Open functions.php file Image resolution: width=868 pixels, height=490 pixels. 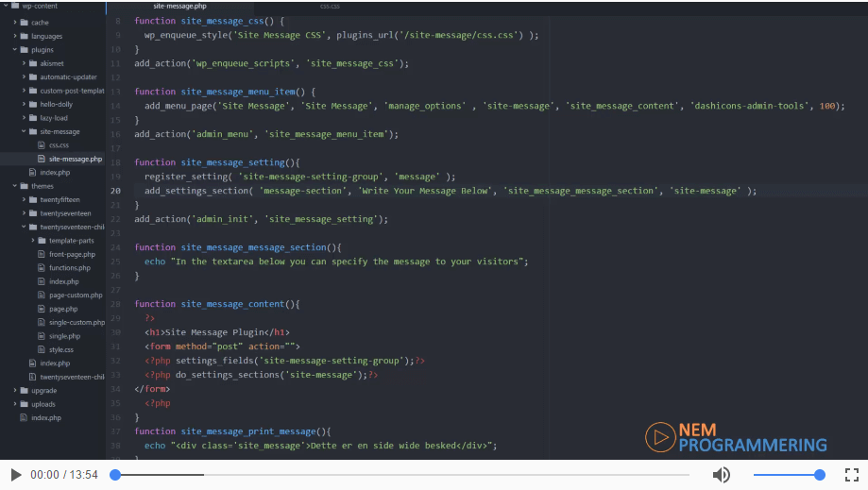tap(70, 268)
